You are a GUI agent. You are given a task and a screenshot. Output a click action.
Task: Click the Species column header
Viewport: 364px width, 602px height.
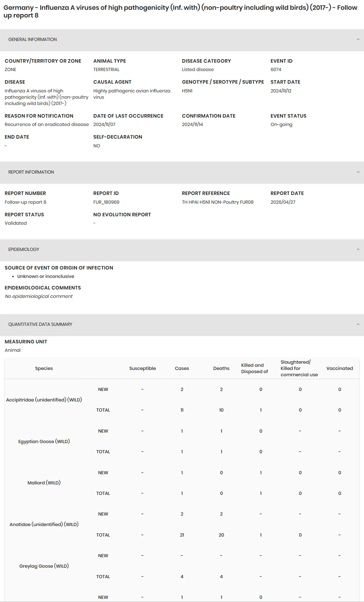click(x=44, y=369)
